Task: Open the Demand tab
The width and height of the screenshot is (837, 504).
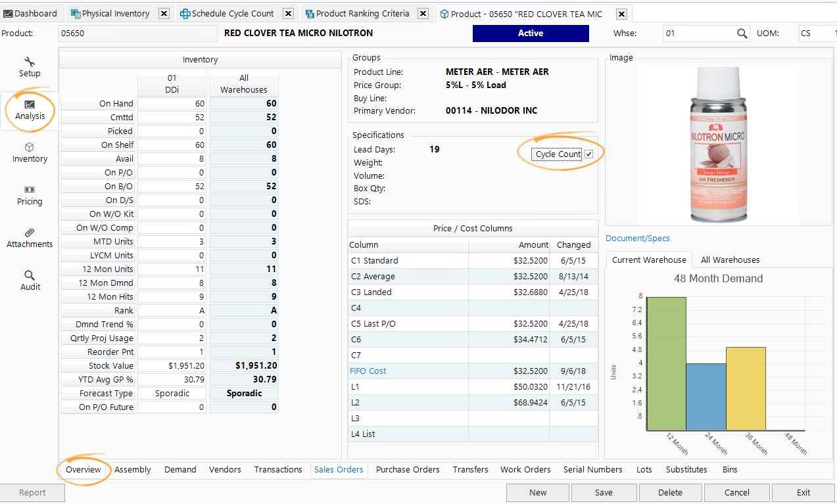Action: (180, 469)
